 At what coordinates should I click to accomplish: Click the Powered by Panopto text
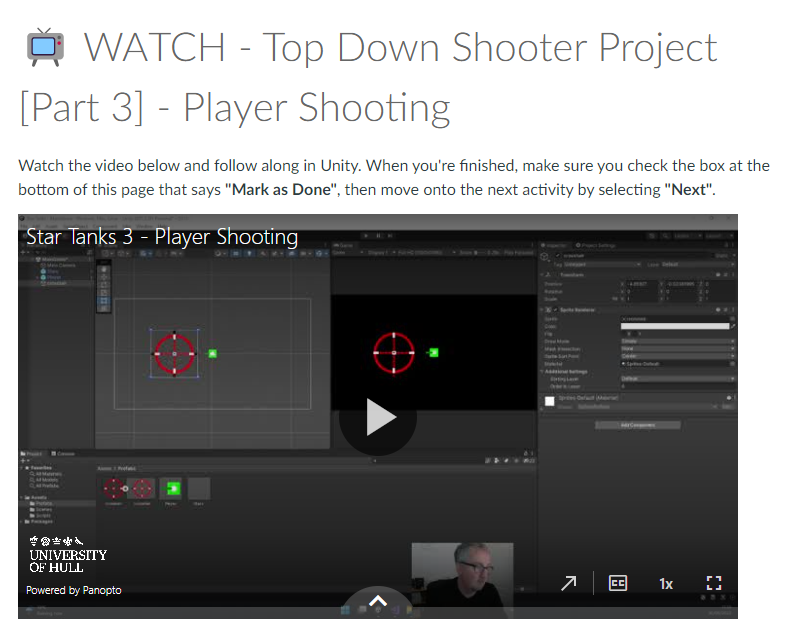[74, 590]
